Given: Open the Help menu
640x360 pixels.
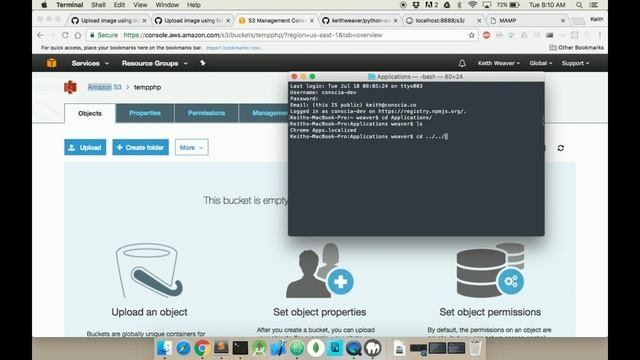Looking at the screenshot, I should (193, 5).
